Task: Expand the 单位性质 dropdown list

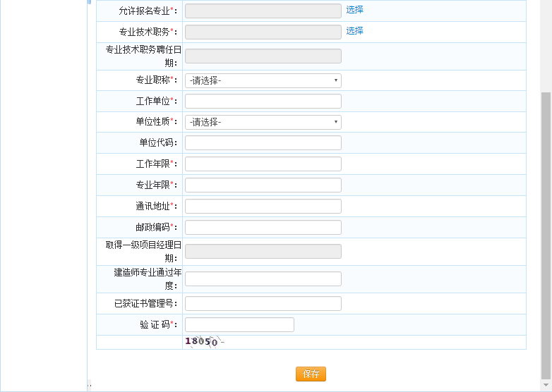Action: 263,122
